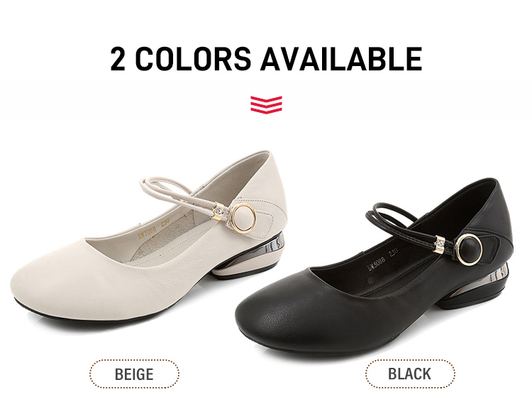532x419 pixels.
Task: Click the BLACK color label
Action: [410, 374]
